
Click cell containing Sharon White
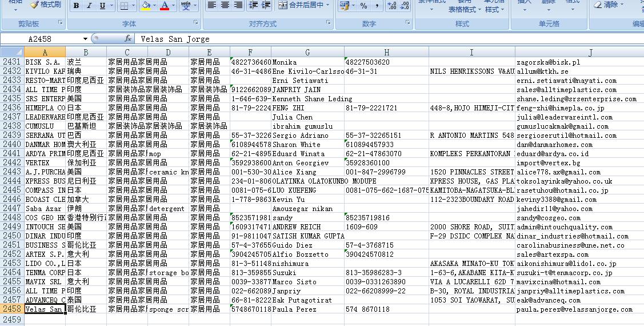307,144
